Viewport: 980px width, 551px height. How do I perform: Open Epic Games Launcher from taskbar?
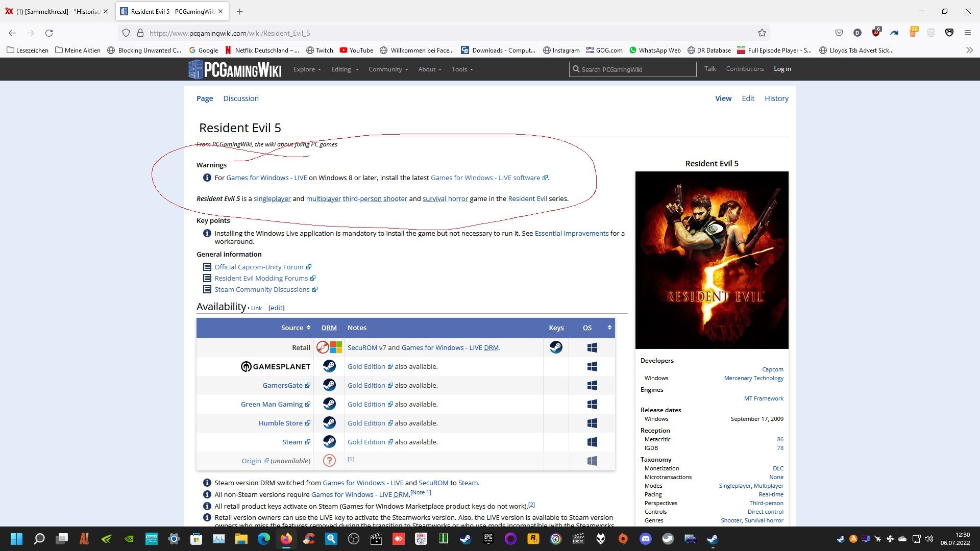click(488, 539)
